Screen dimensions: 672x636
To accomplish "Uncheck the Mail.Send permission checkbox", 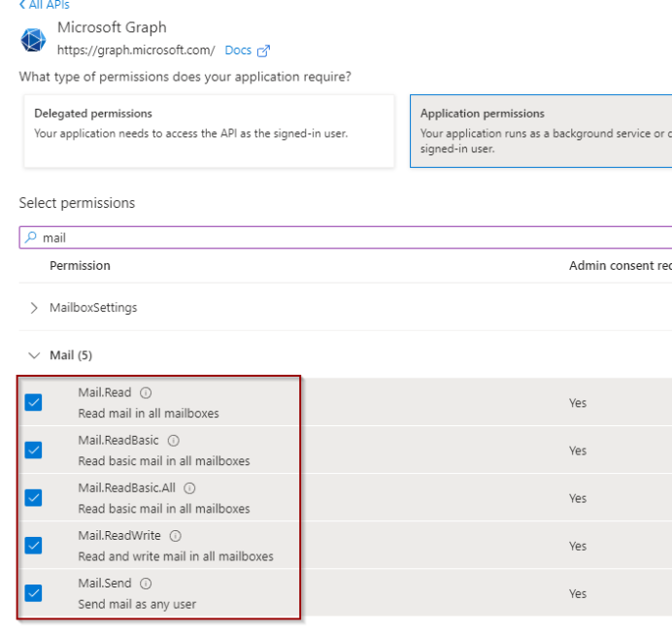I will [x=33, y=593].
